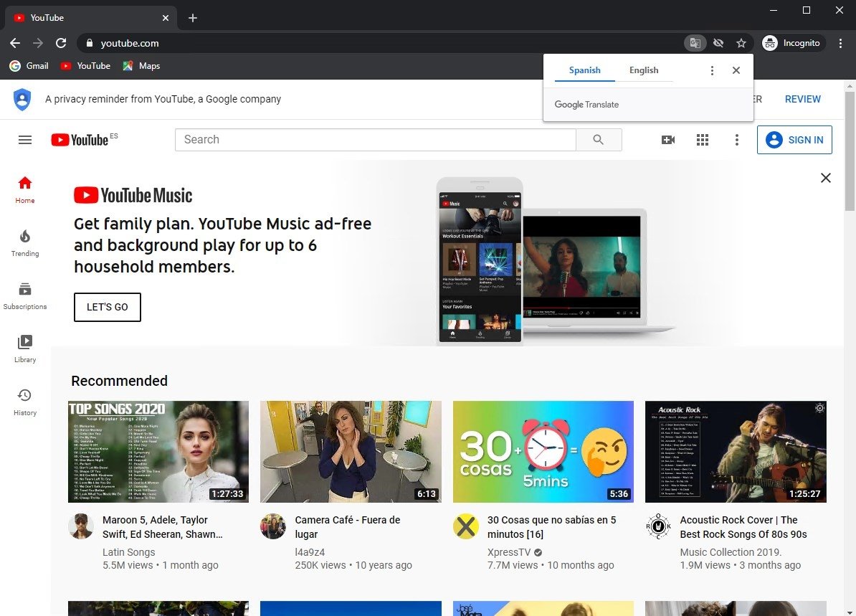The width and height of the screenshot is (856, 616).
Task: Click the Music Collection 2019 channel avatar
Action: tap(658, 526)
